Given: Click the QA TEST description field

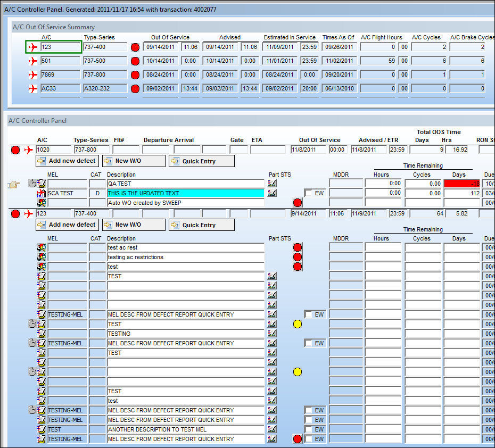Looking at the screenshot, I should pos(186,184).
